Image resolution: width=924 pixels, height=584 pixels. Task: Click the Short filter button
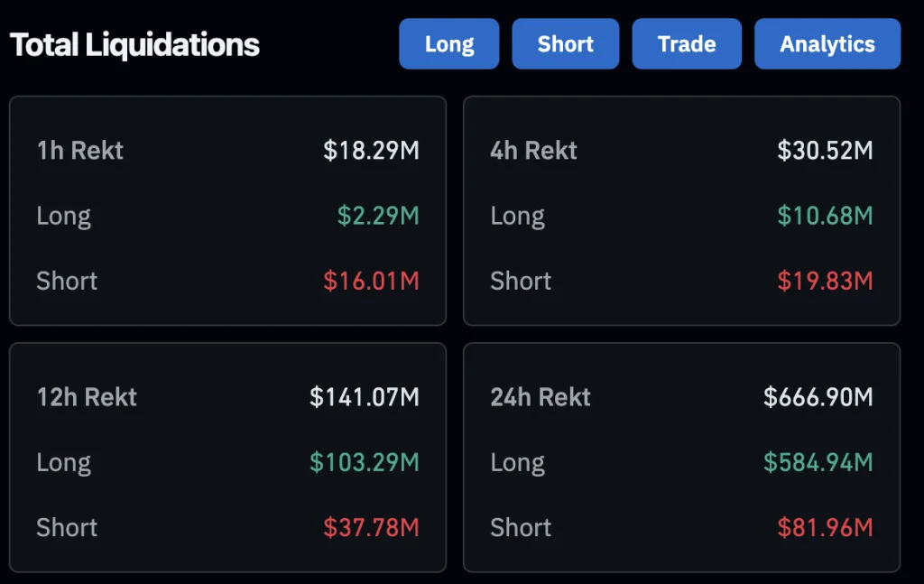[565, 42]
